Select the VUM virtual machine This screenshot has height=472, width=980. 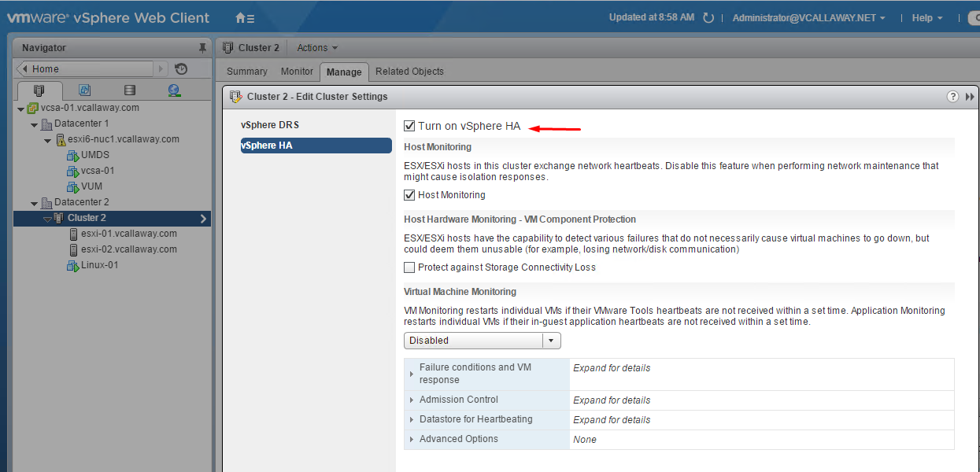(92, 186)
